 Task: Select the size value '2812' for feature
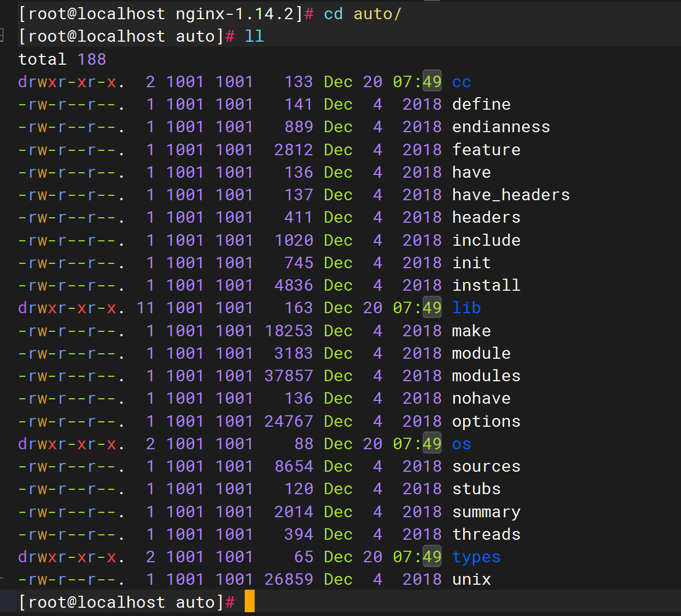click(x=294, y=150)
